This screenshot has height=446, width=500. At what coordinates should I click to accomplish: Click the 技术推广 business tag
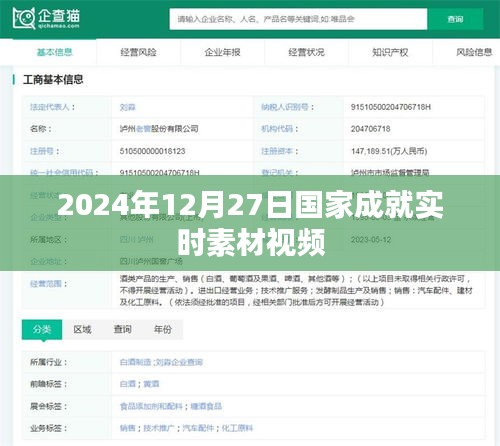159,428
